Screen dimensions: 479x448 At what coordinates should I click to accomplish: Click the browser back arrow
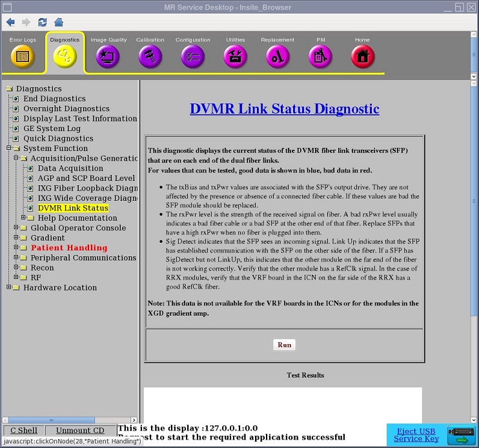tap(11, 22)
